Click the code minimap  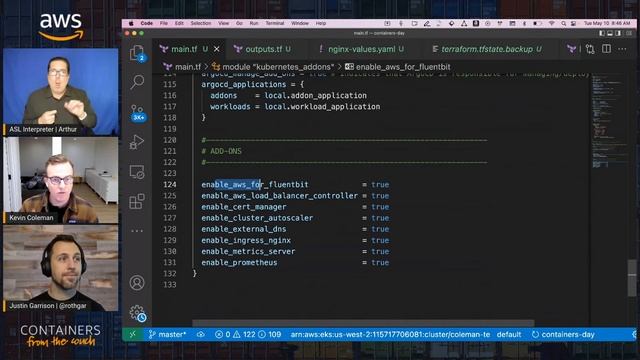[x=609, y=120]
